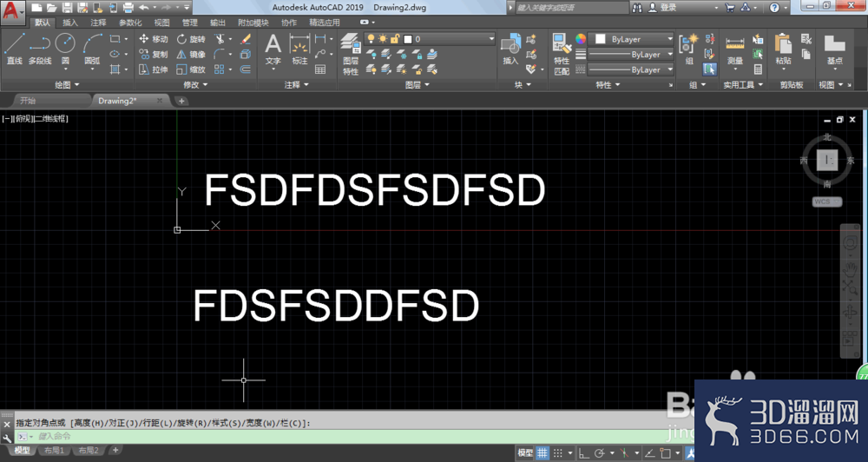Image resolution: width=868 pixels, height=462 pixels.
Task: Click the WCS button under ViewCube
Action: tap(827, 201)
